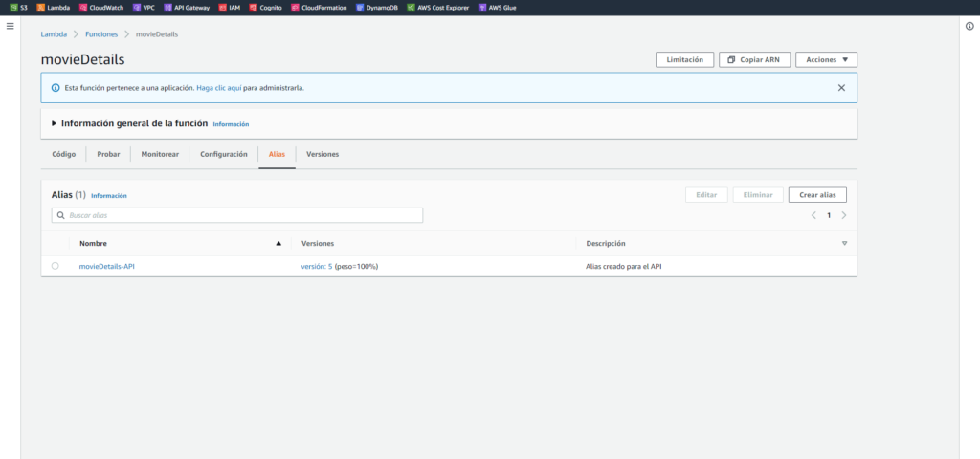The height and width of the screenshot is (459, 980).
Task: Dismiss the blue application banner
Action: click(841, 87)
